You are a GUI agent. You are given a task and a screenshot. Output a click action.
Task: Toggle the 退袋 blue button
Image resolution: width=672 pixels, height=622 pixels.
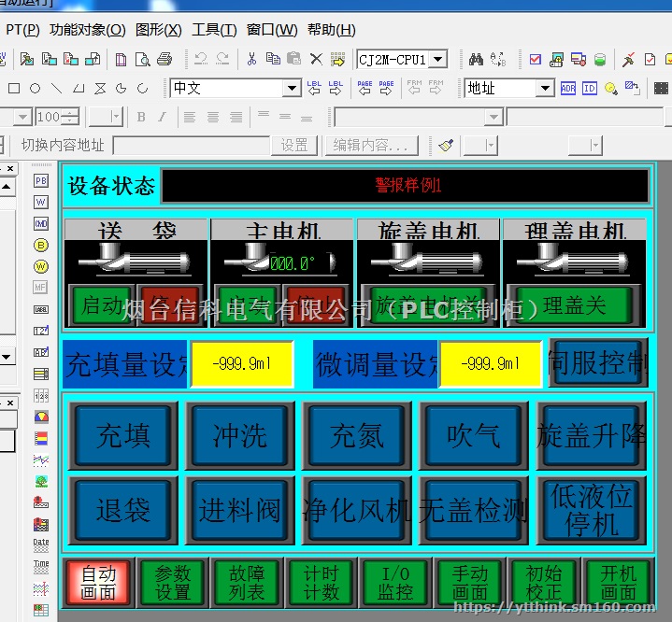pyautogui.click(x=123, y=510)
